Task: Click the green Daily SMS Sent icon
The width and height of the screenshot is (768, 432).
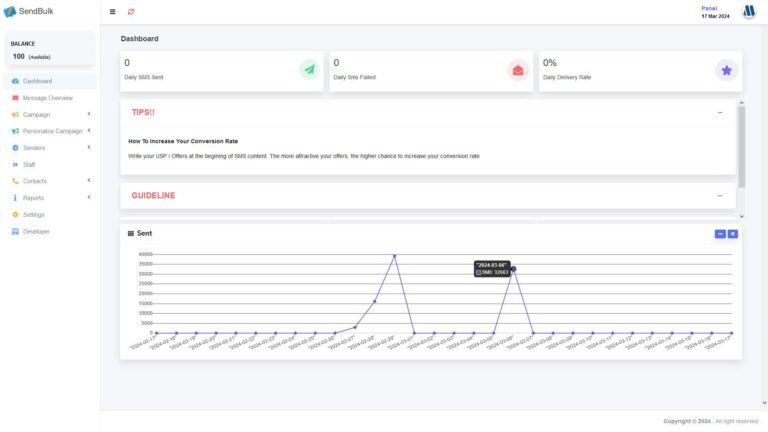Action: (309, 70)
